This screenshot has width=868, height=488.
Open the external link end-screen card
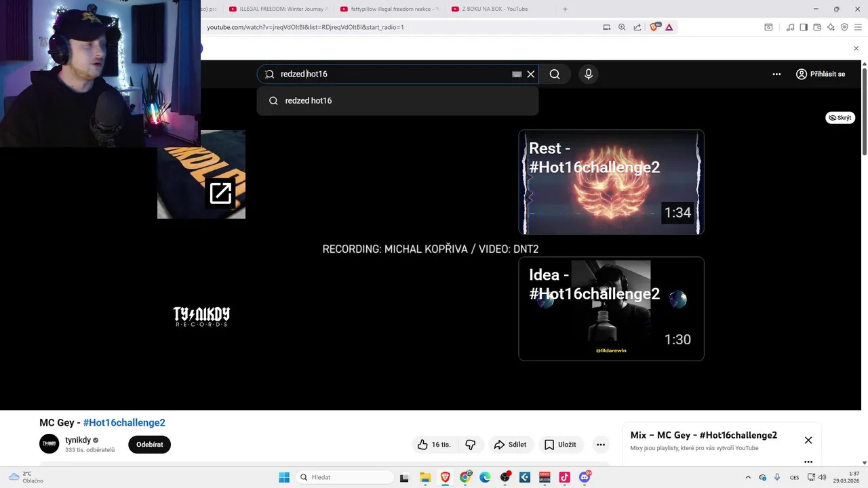coord(201,175)
